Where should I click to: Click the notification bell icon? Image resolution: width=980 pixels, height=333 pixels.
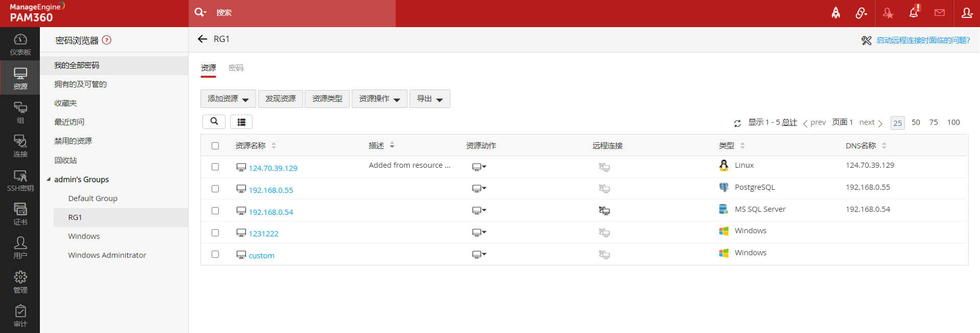click(x=914, y=13)
